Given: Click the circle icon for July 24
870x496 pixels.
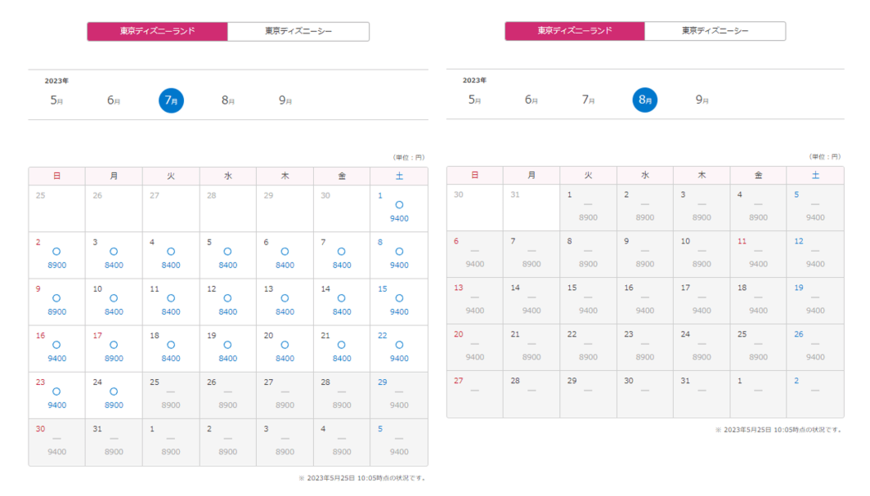Looking at the screenshot, I should point(114,392).
